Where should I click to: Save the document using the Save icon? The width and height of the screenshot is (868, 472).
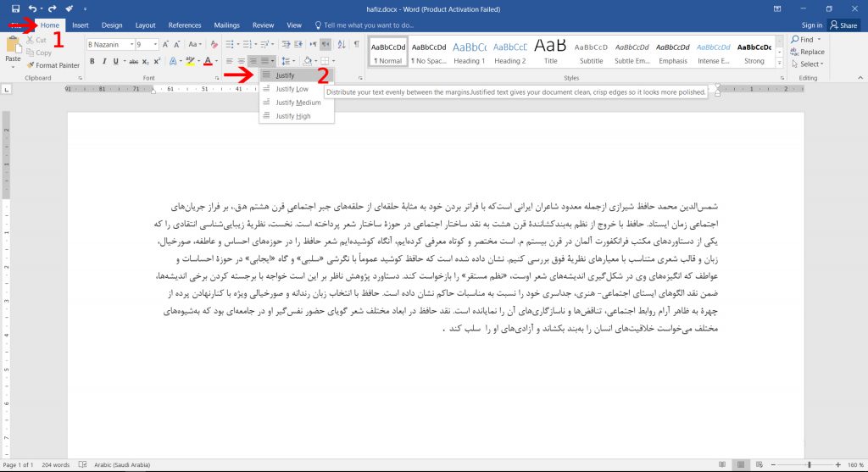pos(15,8)
